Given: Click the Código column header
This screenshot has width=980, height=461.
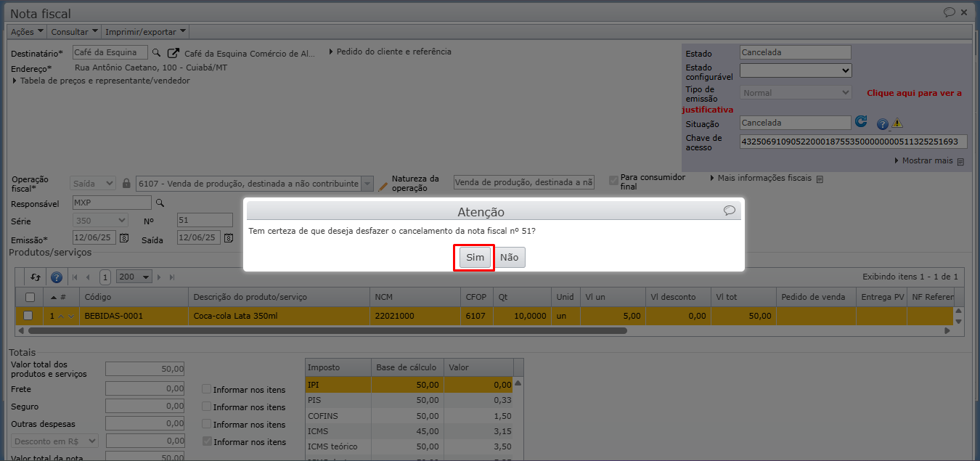Looking at the screenshot, I should click(134, 297).
